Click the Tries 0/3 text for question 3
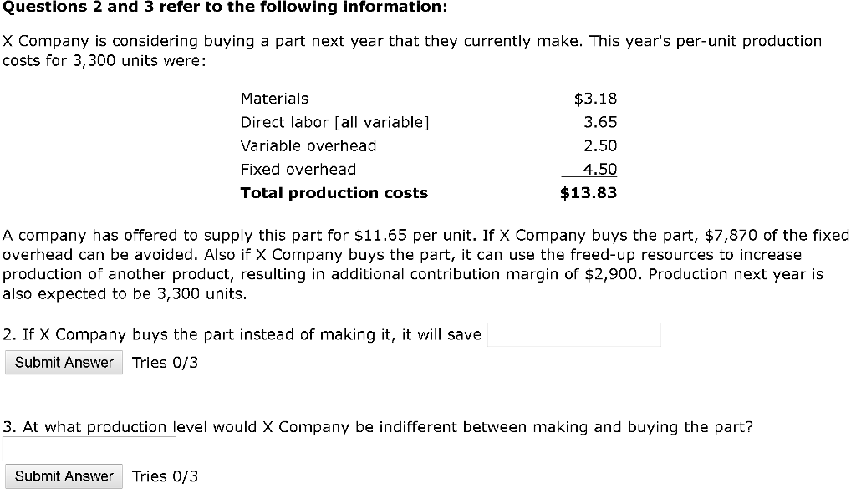The image size is (856, 504). 165,476
